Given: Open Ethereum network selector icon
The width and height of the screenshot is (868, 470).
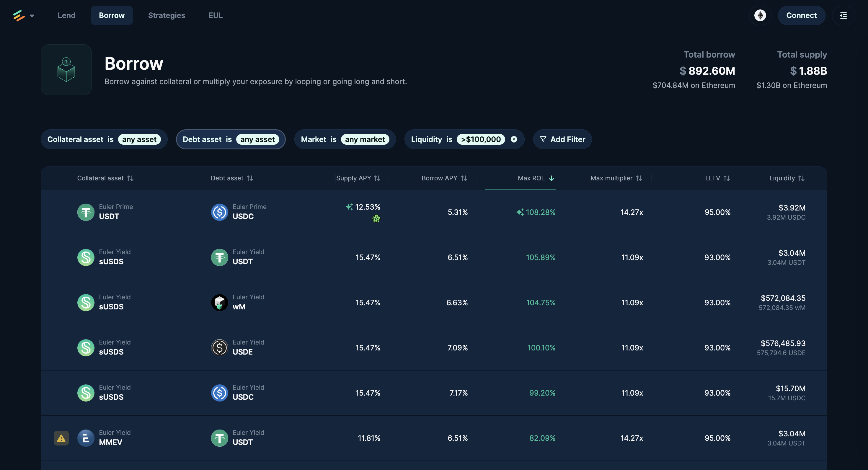Looking at the screenshot, I should 760,15.
